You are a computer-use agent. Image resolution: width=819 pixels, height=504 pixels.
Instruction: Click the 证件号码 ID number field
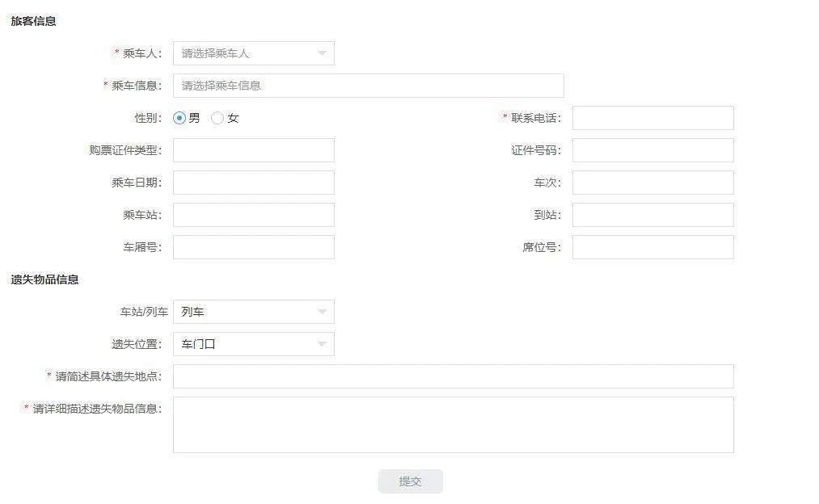coord(652,149)
